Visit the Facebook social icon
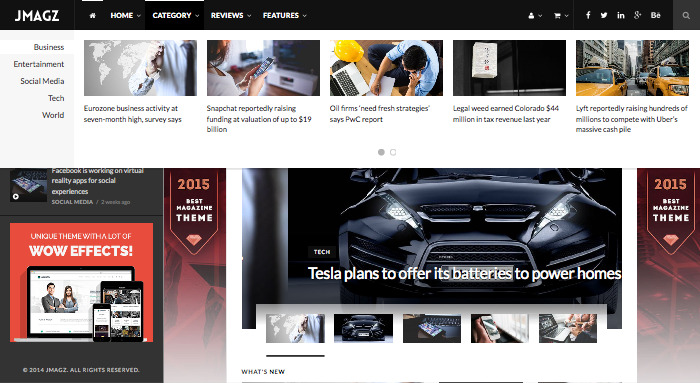The height and width of the screenshot is (383, 700). (x=588, y=15)
